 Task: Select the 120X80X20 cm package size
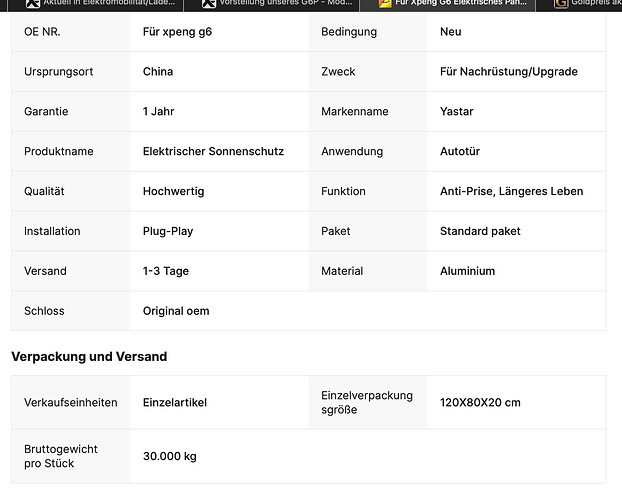tap(480, 402)
